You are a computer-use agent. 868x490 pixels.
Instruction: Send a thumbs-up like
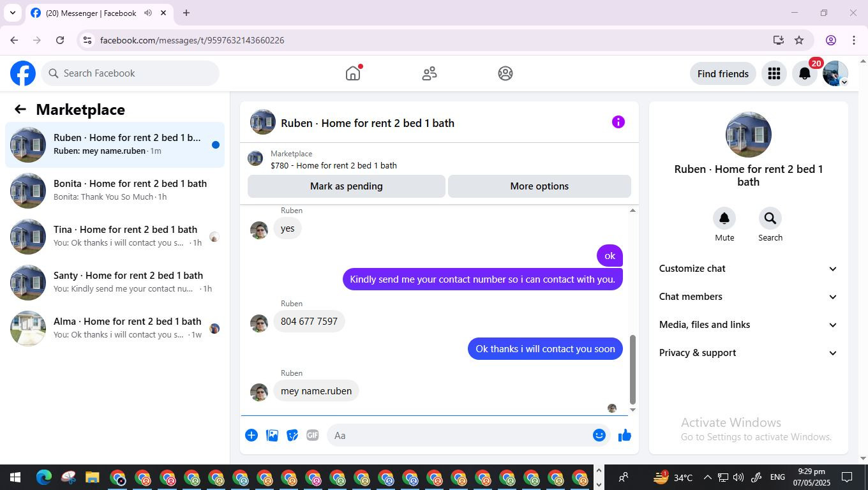(x=625, y=435)
